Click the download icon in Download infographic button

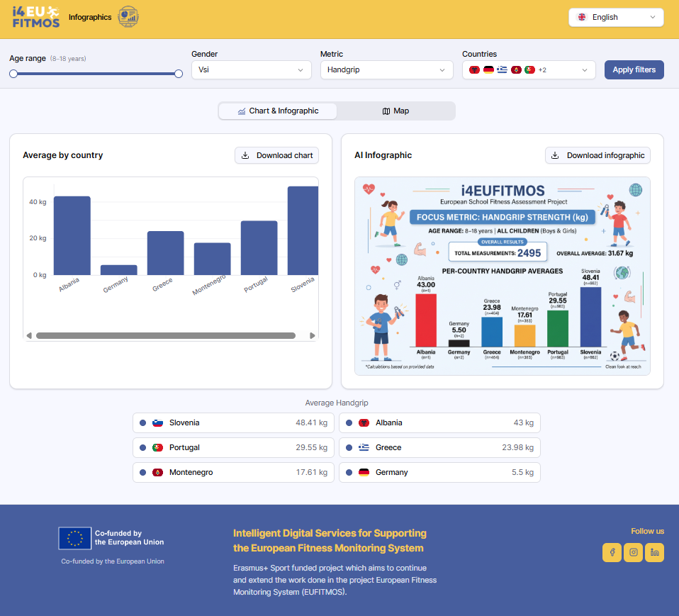click(x=555, y=155)
